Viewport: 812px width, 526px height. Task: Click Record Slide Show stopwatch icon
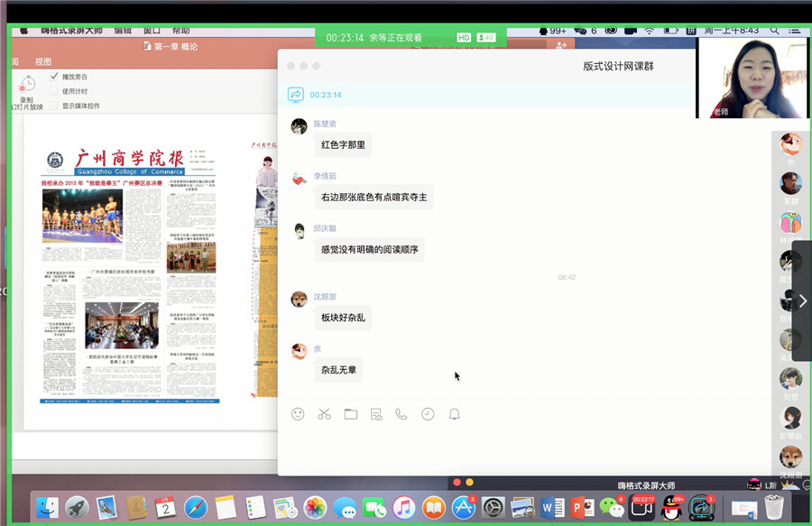[27, 86]
